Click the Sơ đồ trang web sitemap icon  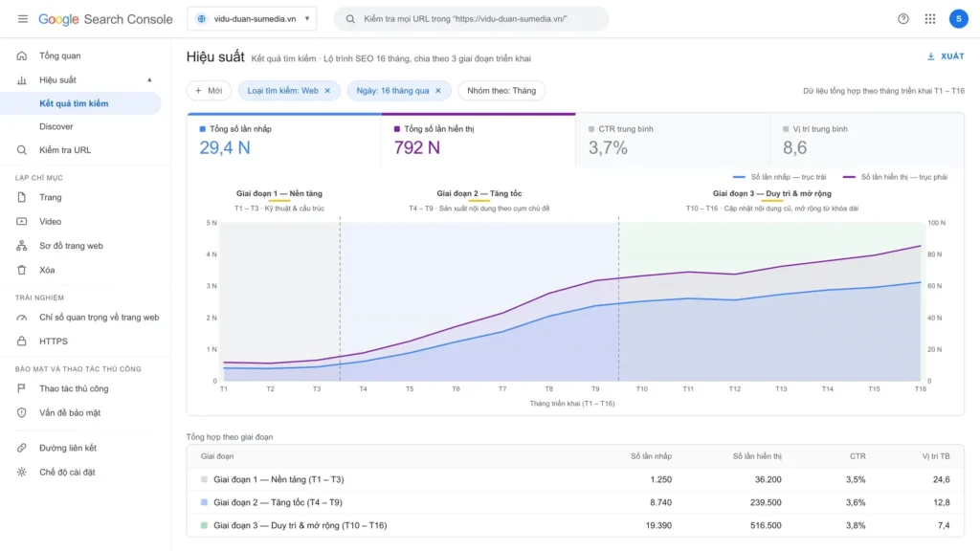22,246
